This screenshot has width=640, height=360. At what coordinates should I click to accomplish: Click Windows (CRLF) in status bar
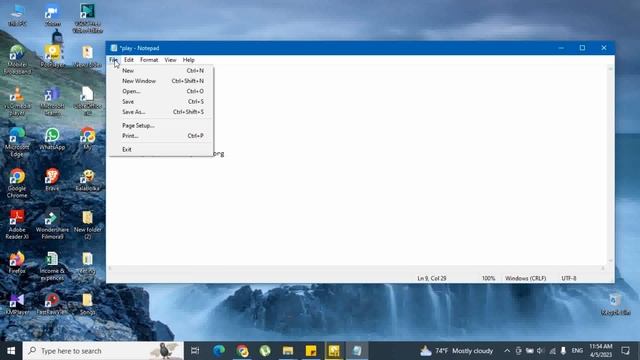click(x=525, y=278)
